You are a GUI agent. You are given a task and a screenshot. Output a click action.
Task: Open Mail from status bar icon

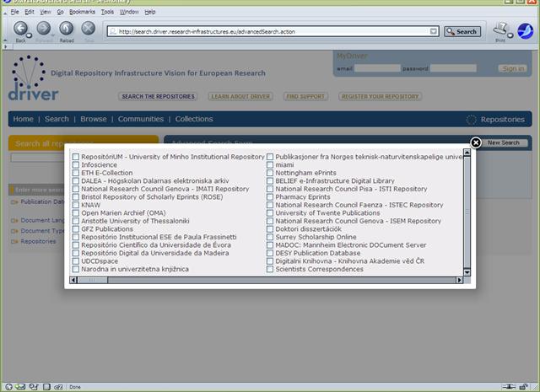[20, 387]
